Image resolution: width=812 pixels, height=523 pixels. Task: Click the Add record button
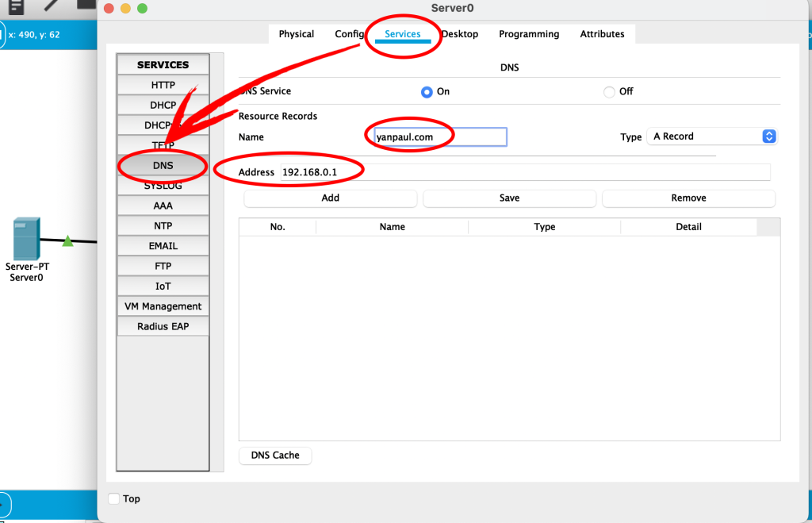click(330, 198)
